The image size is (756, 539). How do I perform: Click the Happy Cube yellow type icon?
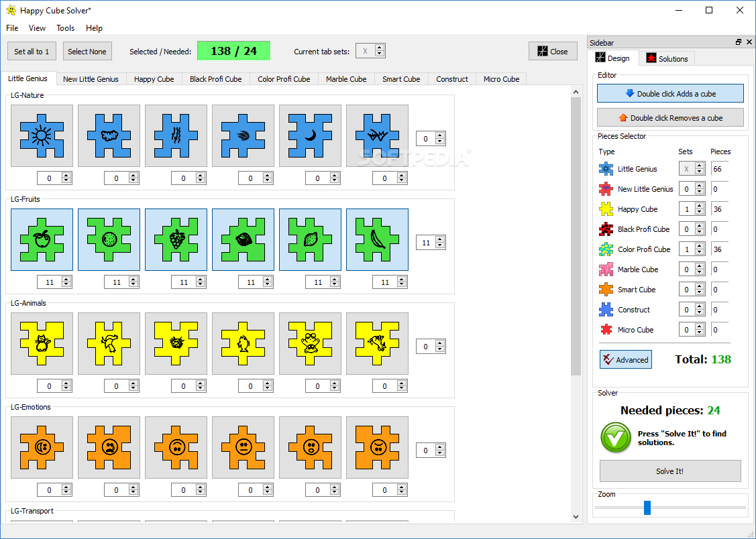pos(606,209)
